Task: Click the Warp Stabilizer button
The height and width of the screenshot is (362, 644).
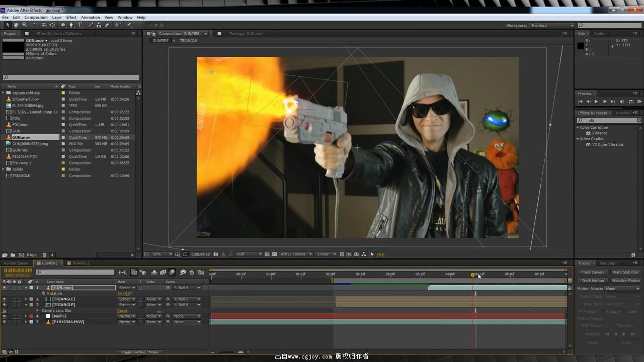Action: click(x=625, y=273)
